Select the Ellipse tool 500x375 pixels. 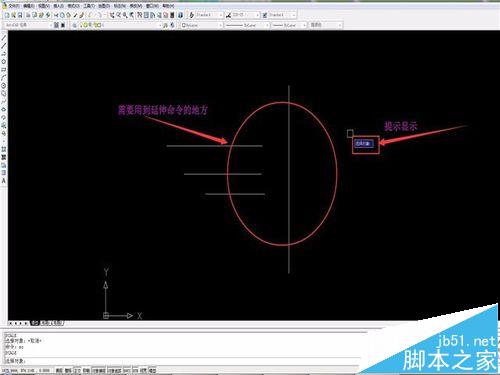tap(4, 110)
